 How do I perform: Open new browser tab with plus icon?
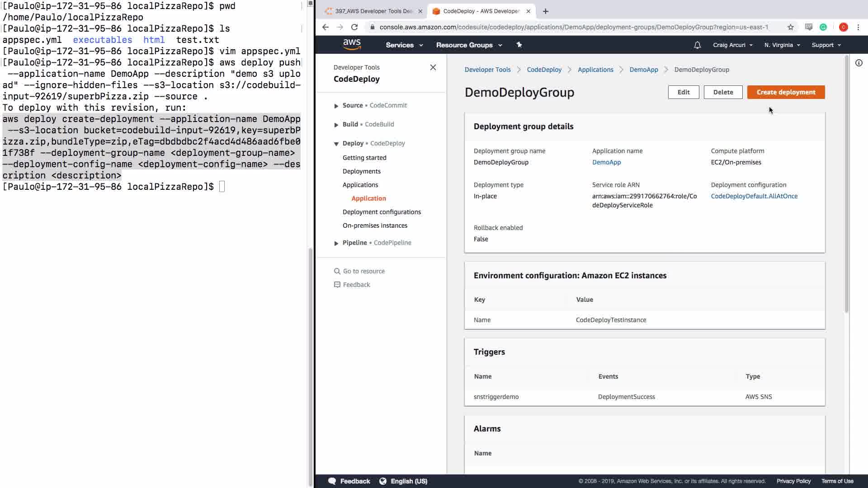[x=546, y=11]
